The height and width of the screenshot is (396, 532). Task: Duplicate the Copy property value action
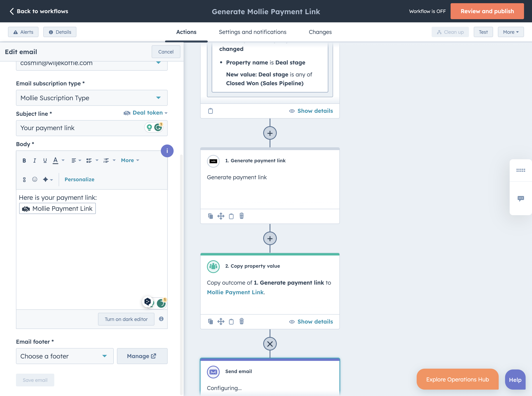pyautogui.click(x=210, y=322)
